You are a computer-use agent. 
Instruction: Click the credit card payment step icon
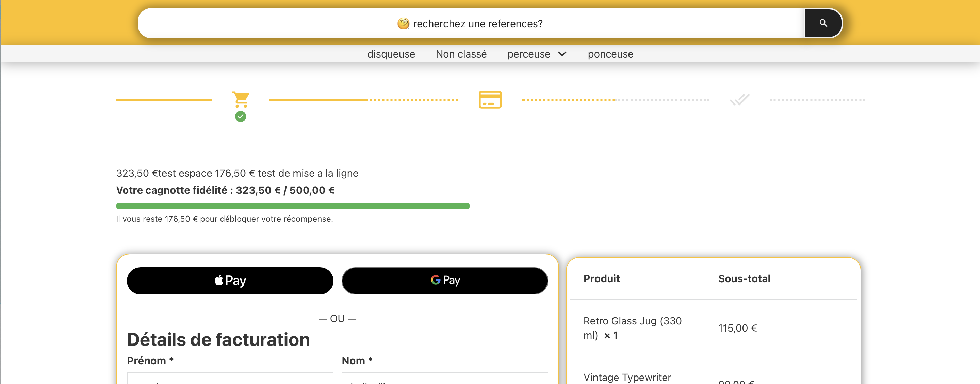(x=490, y=99)
